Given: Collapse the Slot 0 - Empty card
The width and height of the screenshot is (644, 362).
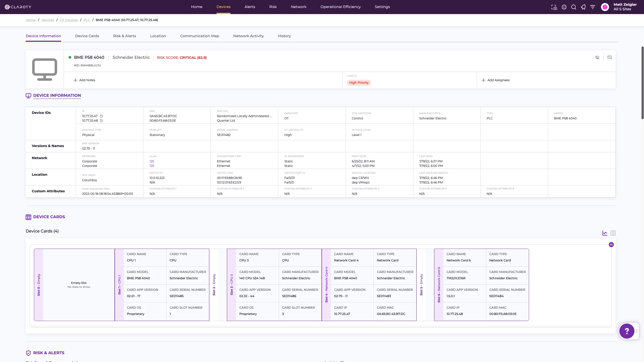Looking at the screenshot, I should pos(39,285).
